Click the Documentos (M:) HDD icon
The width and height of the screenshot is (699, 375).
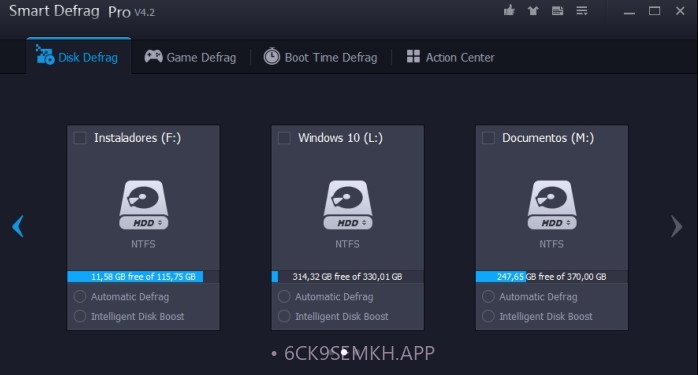point(552,205)
